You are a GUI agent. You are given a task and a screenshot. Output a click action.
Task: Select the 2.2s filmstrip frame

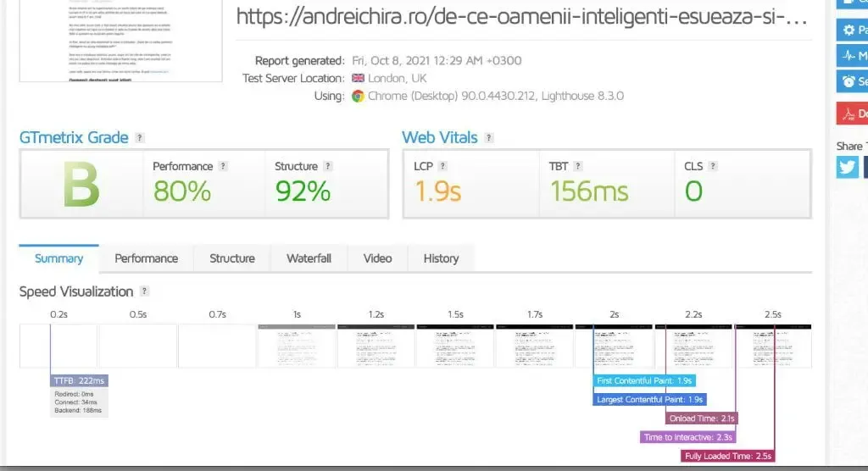pyautogui.click(x=693, y=346)
